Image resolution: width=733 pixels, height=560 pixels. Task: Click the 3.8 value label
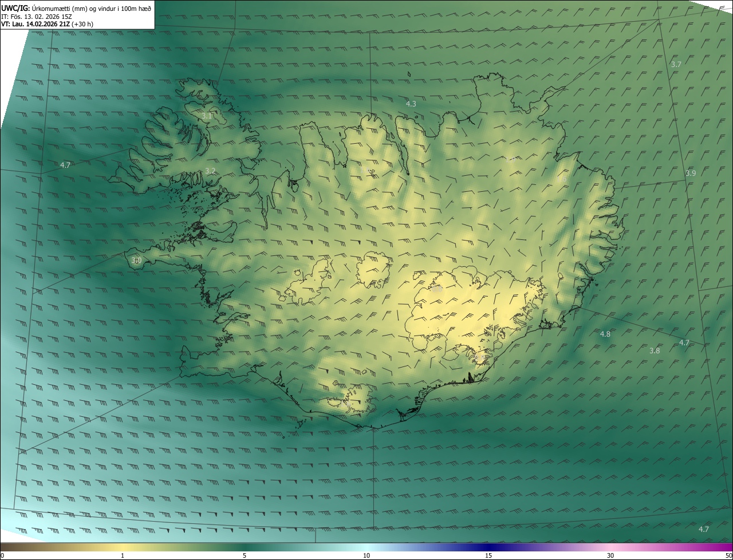(655, 350)
